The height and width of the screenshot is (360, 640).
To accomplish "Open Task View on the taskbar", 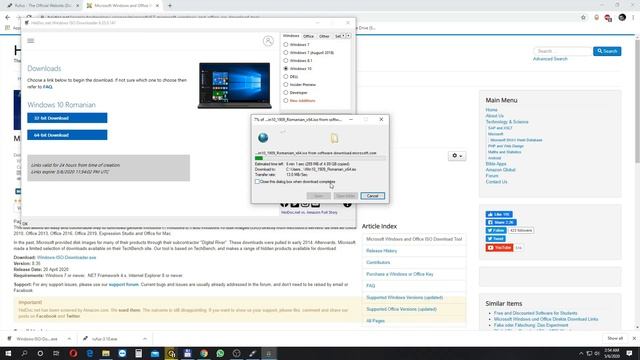I will tap(56, 353).
